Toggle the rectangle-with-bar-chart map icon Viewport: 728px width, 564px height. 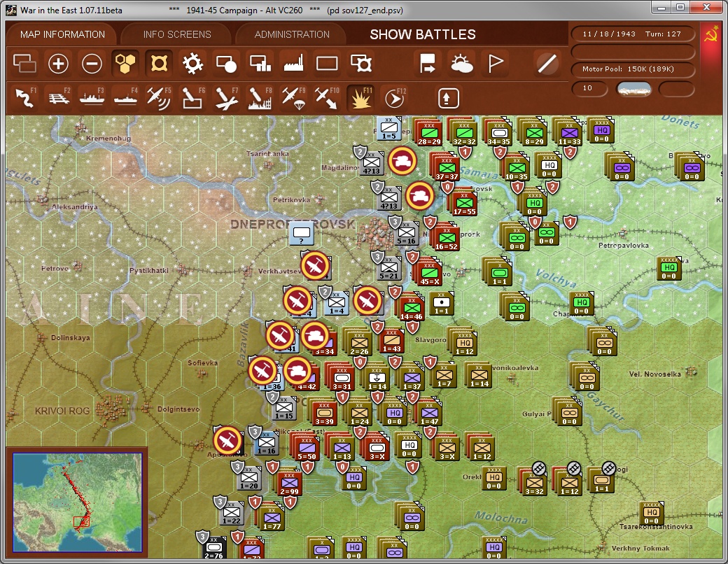click(x=260, y=64)
